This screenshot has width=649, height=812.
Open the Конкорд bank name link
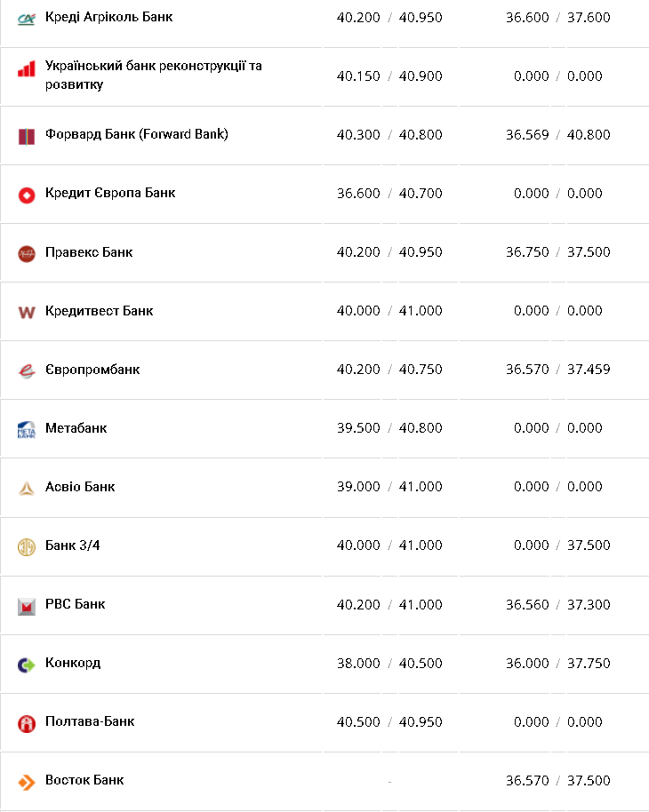[73, 663]
